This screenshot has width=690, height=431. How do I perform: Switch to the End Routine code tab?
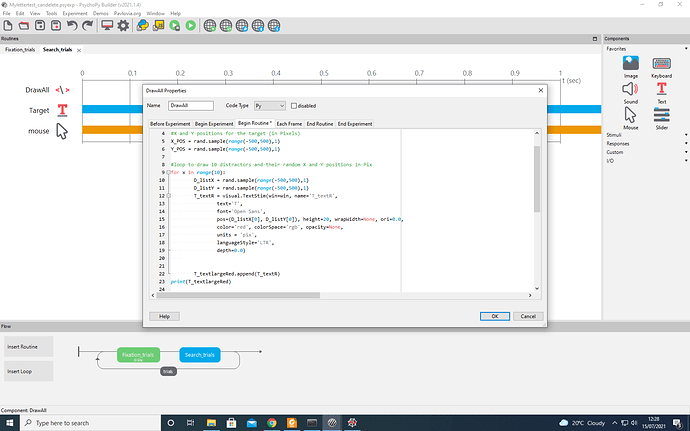coord(320,124)
